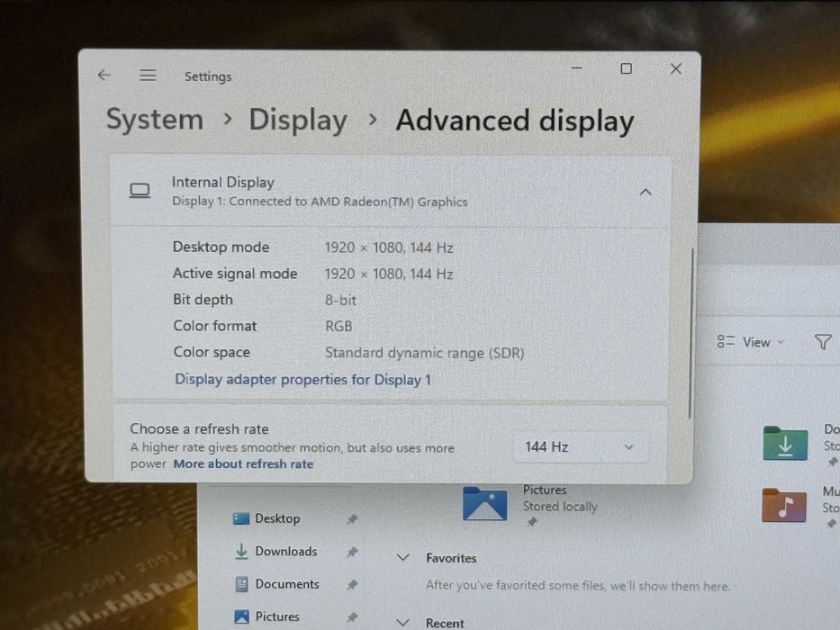Click the Pictures Stored locally label
This screenshot has width=840, height=630.
(x=560, y=499)
